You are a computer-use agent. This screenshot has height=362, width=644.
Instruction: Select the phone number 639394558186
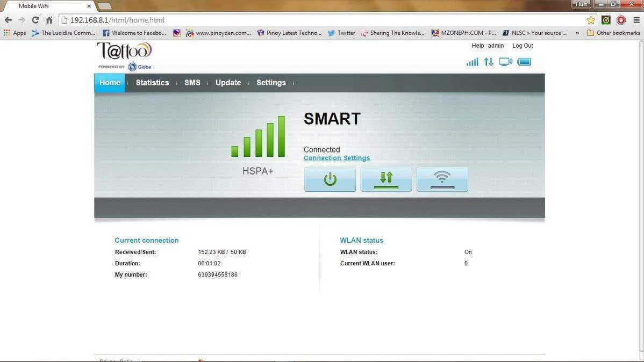[218, 274]
